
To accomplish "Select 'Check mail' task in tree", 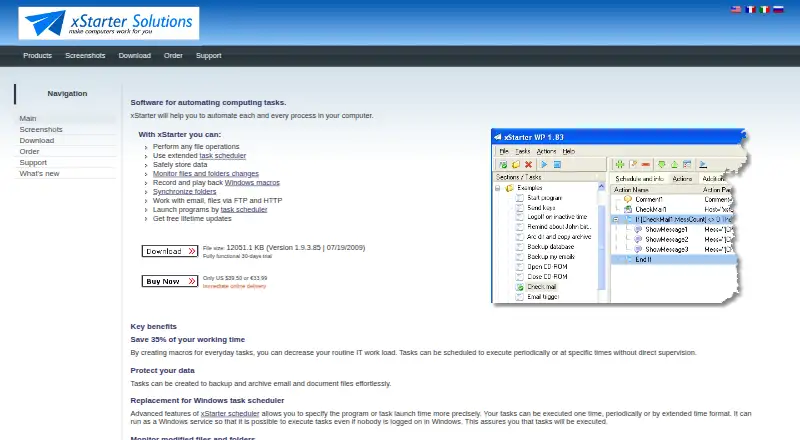I will 542,287.
